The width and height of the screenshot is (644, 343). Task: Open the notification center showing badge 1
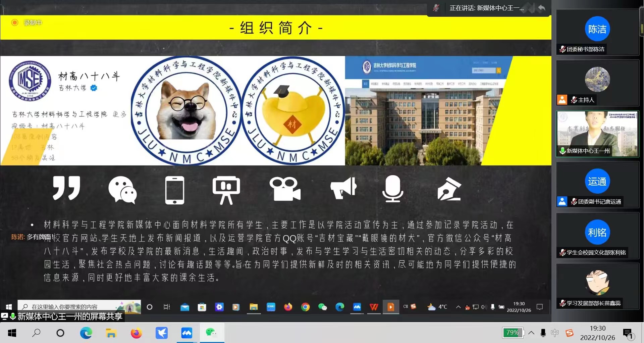628,333
